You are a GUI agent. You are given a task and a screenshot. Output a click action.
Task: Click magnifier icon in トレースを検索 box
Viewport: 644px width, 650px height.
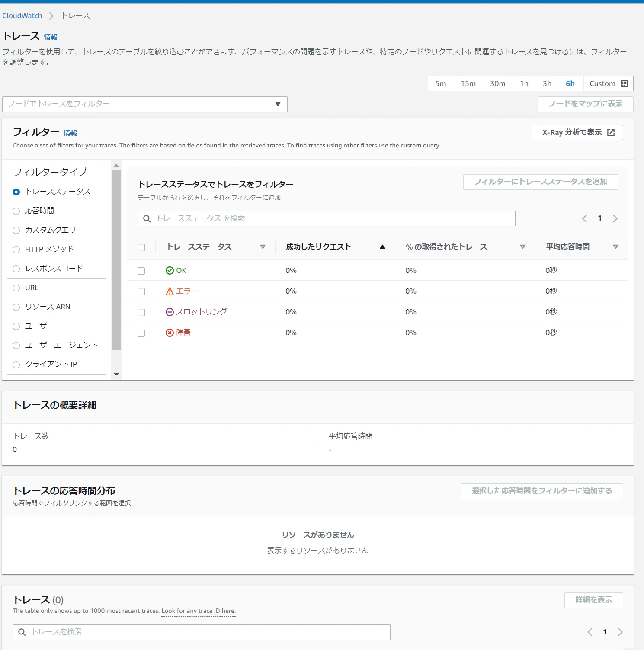[x=22, y=632]
